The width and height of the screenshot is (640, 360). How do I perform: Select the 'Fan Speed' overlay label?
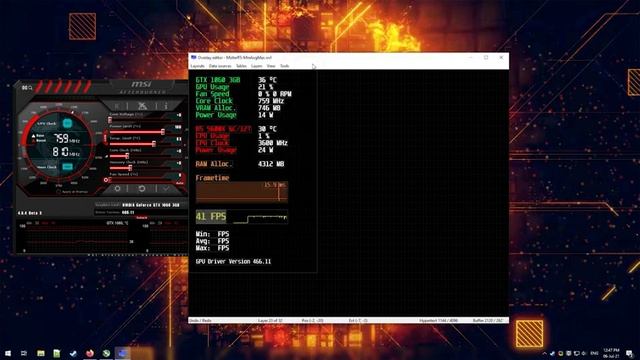tap(212, 94)
